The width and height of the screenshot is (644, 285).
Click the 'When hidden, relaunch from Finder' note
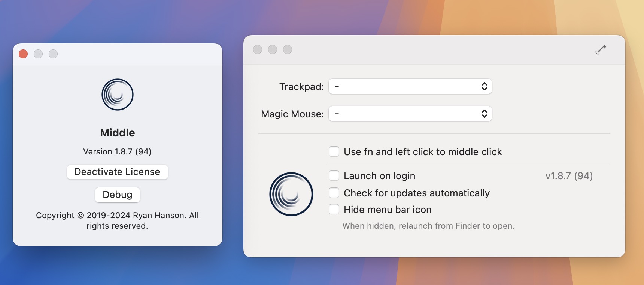pos(429,226)
